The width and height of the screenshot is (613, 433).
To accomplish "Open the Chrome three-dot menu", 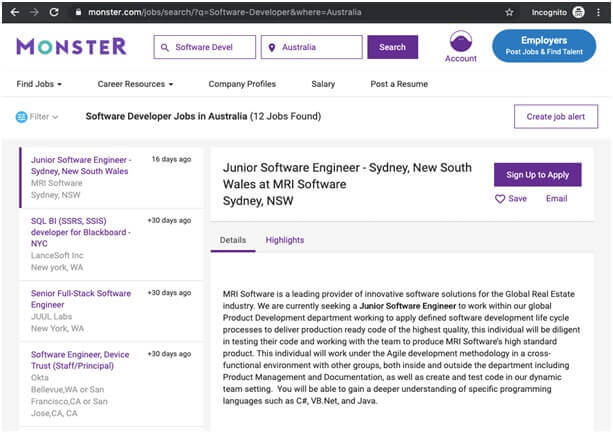I will (598, 12).
